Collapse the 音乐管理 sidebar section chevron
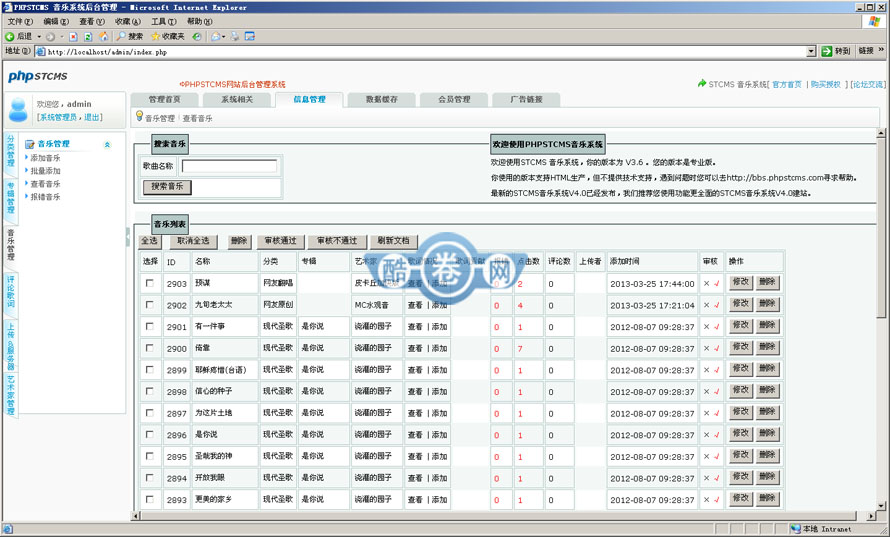The height and width of the screenshot is (537, 890). [107, 145]
